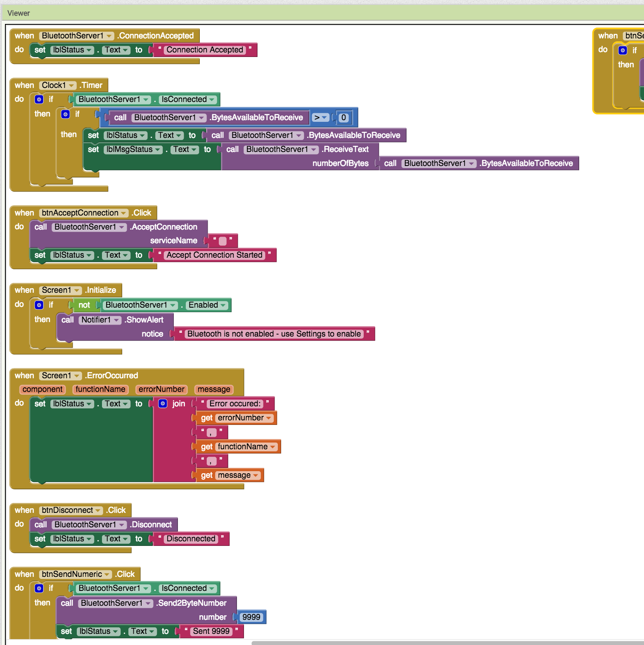Open the get message variable dropdown
This screenshot has height=645, width=644.
coord(238,475)
